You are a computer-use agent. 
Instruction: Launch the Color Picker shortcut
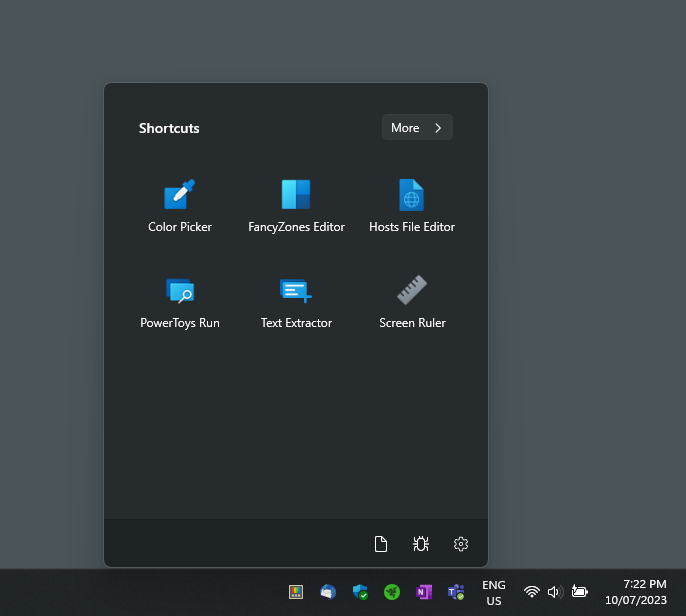click(x=180, y=206)
